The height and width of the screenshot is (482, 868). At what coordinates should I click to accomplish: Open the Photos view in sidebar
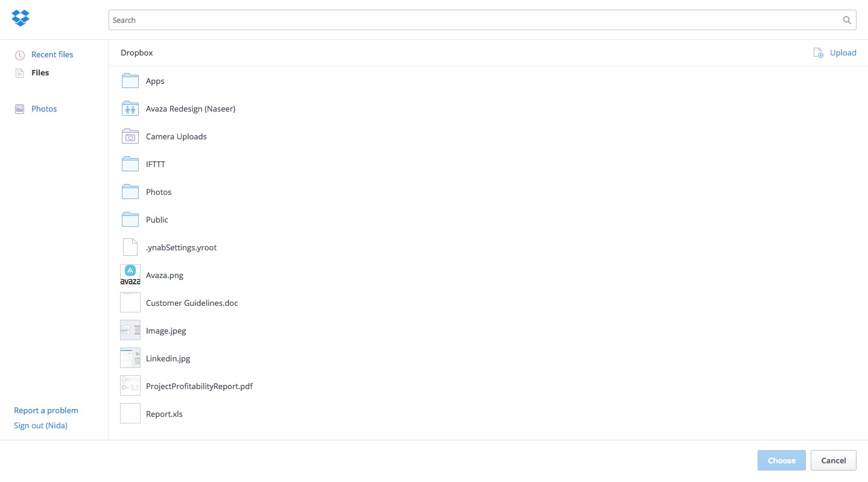pos(44,109)
